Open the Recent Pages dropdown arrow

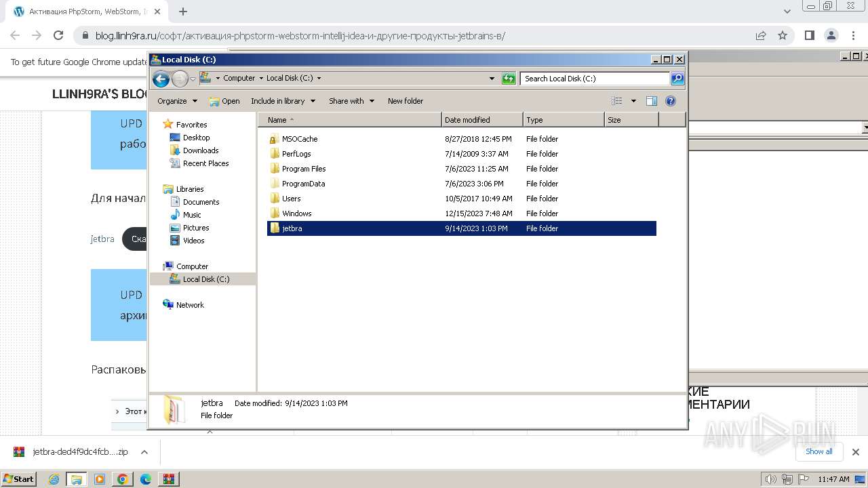[x=193, y=79]
